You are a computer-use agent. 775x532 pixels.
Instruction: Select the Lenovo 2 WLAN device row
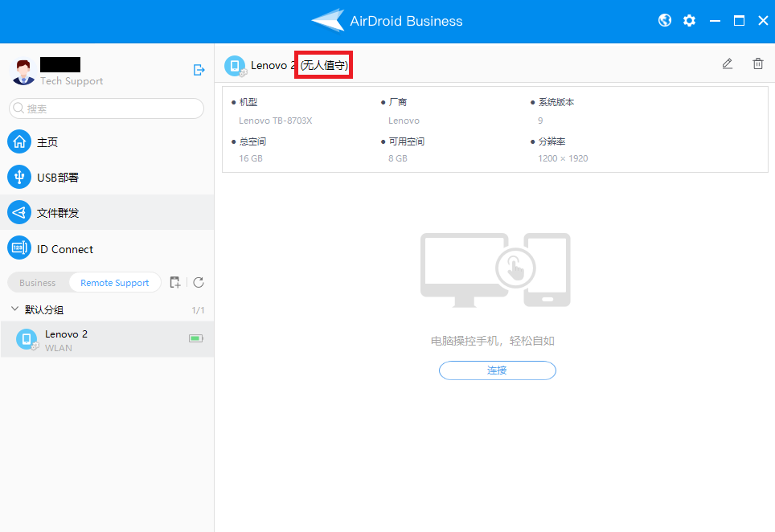click(107, 339)
